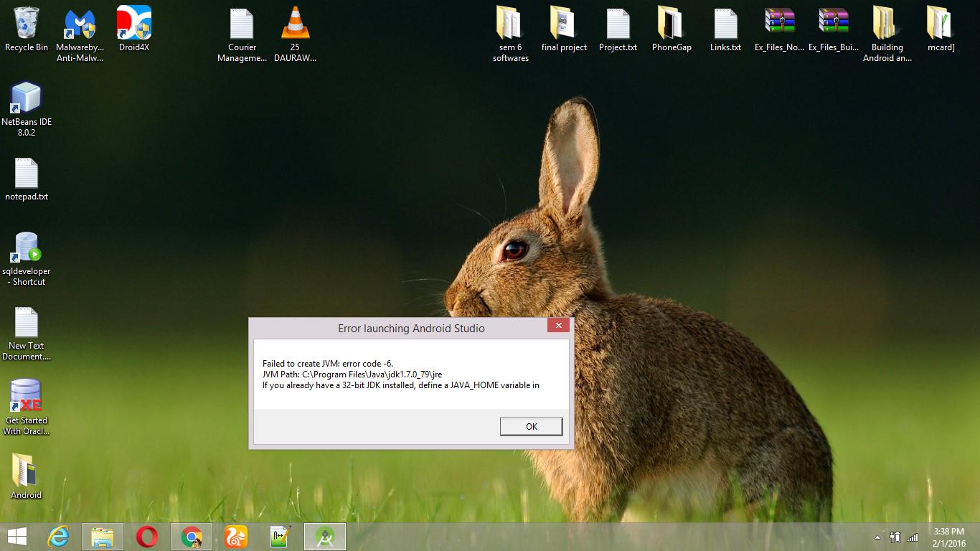Switch to Google Chrome in the taskbar
This screenshot has width=980, height=551.
pos(192,537)
